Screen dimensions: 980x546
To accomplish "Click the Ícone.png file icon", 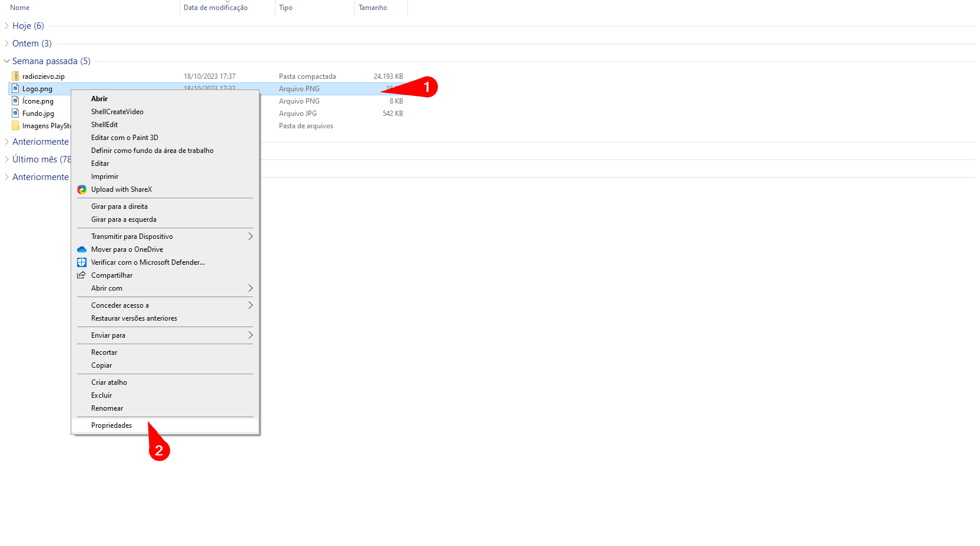I will [15, 101].
